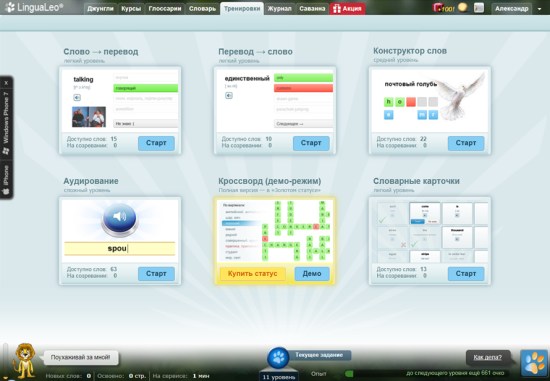550x381 pixels.
Task: Click the Leo lion mascot
Action: click(x=24, y=360)
